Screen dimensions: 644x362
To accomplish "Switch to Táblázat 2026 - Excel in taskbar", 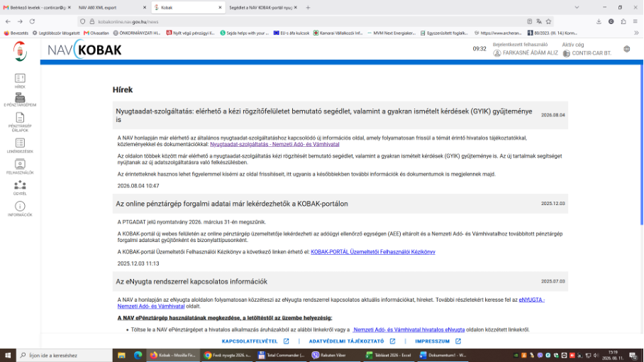I will tap(389, 355).
